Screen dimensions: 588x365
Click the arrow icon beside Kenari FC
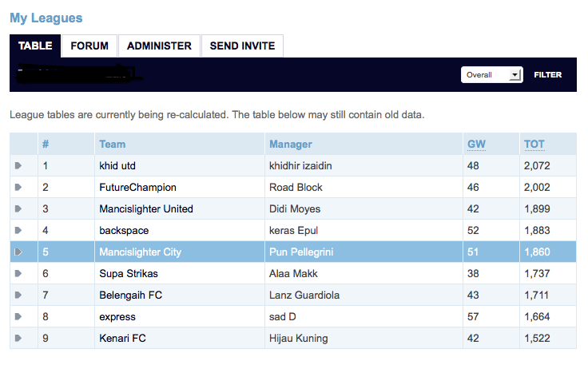pyautogui.click(x=18, y=338)
